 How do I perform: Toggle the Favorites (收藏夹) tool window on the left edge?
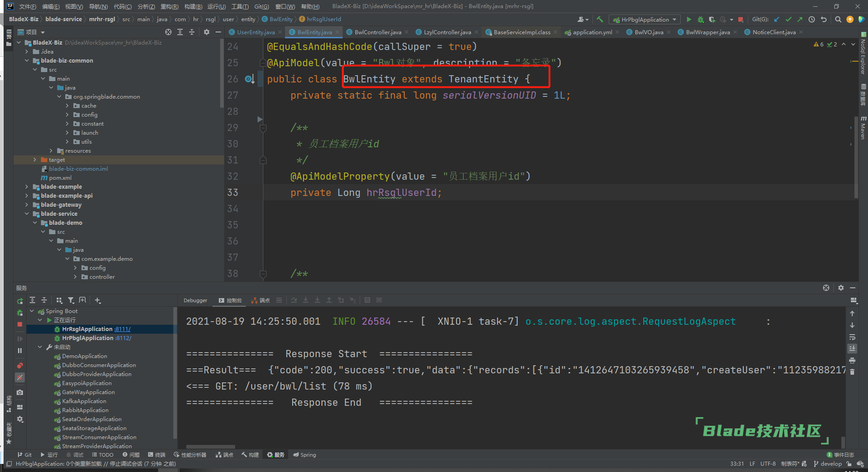(9, 433)
